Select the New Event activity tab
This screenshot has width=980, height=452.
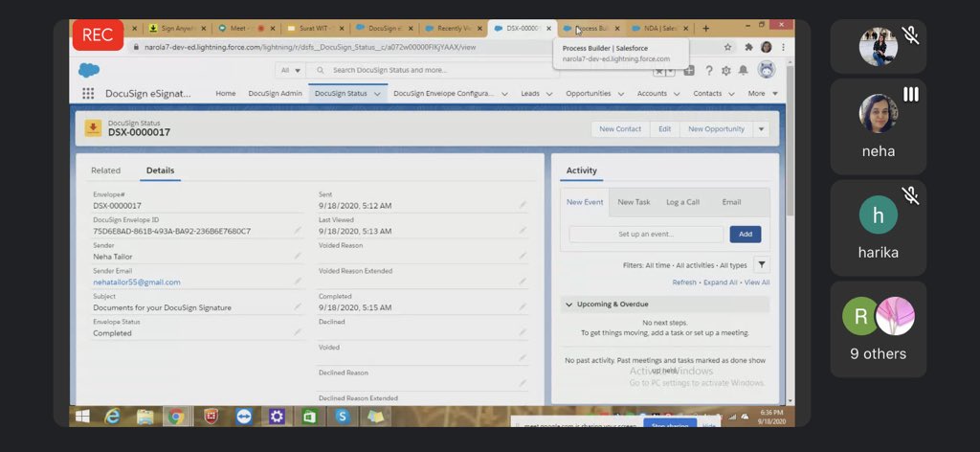coord(585,202)
